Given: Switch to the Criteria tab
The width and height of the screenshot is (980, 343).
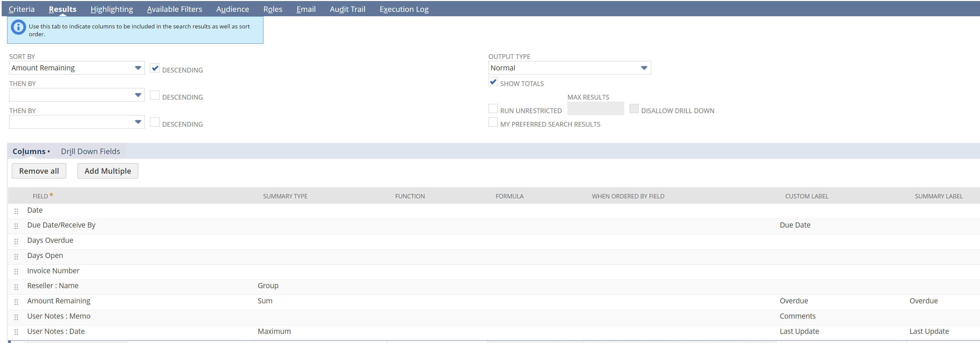Looking at the screenshot, I should pos(22,9).
